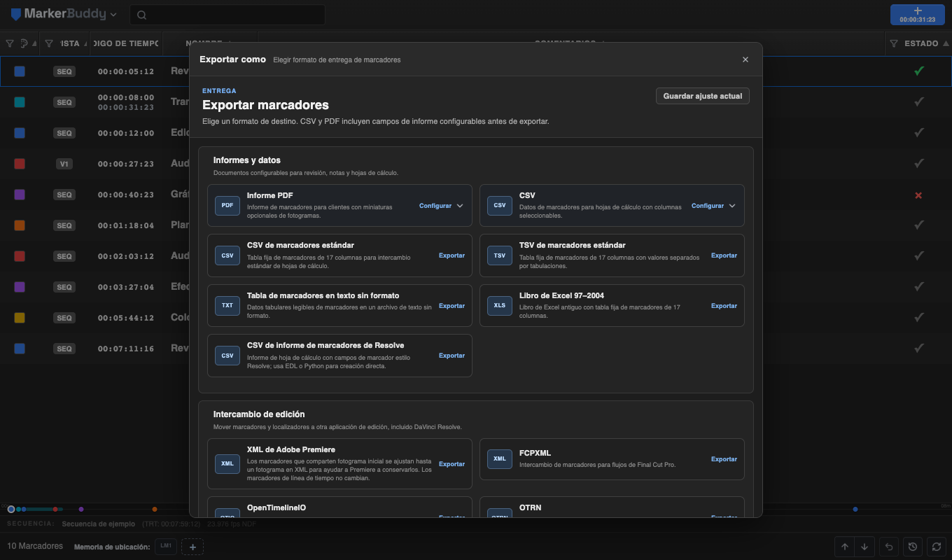
Task: Export the TSV de marcadores estándar
Action: (x=724, y=255)
